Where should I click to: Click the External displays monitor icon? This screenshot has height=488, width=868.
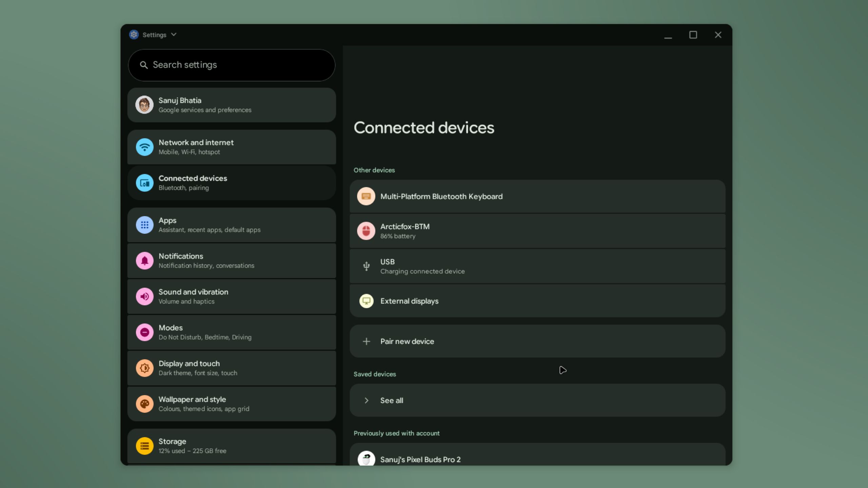[366, 301]
